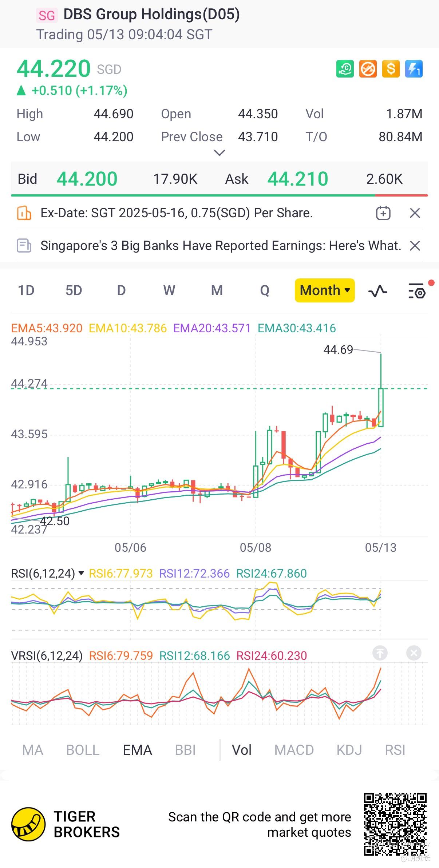Tap the EMA5:43.920 legend value
This screenshot has height=868, width=439.
point(47,328)
